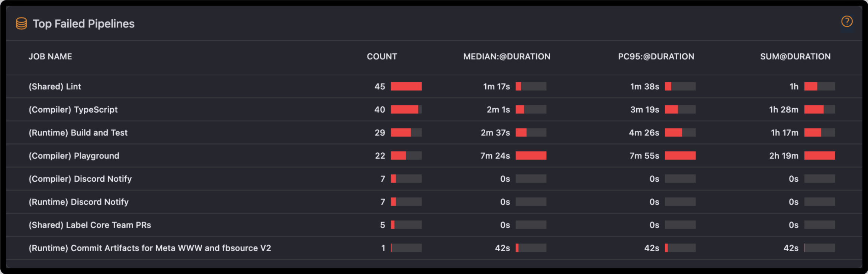The width and height of the screenshot is (868, 274).
Task: Open the Commit Artifacts for Meta WWW job
Action: tap(150, 248)
